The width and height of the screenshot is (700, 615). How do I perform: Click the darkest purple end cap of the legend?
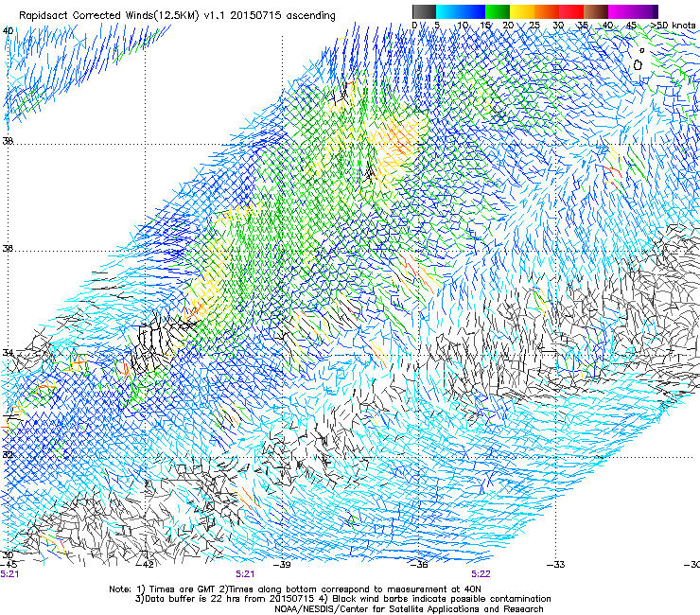pos(656,11)
